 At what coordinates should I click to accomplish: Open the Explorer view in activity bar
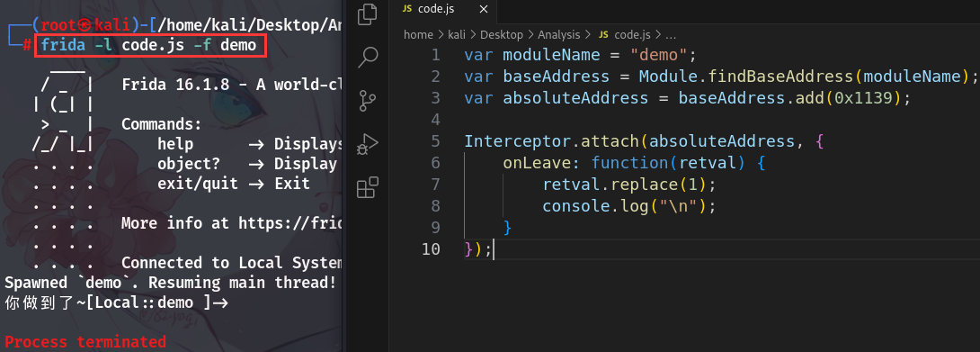(368, 14)
